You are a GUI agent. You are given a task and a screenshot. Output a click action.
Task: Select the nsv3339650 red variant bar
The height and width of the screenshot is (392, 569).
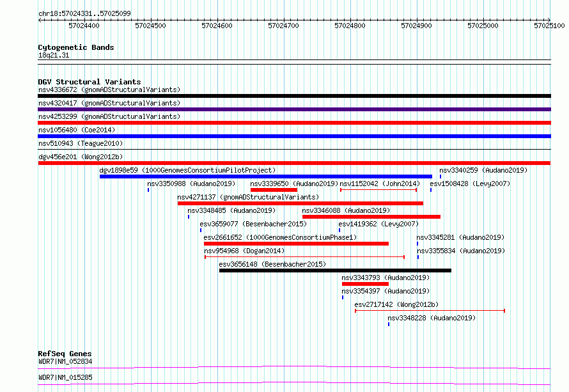click(x=274, y=190)
